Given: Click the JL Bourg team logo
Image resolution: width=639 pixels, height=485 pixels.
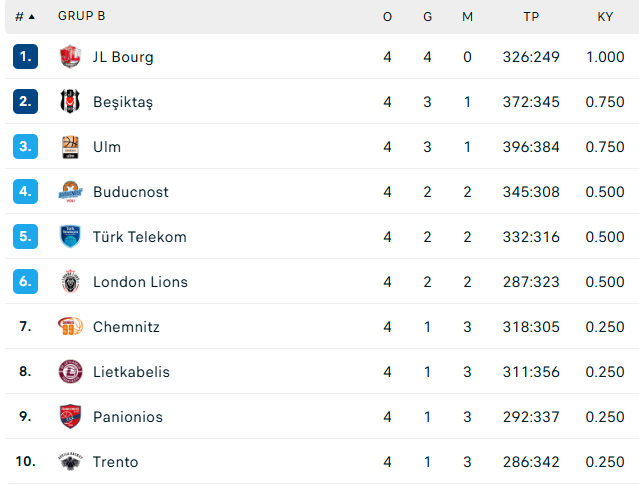Looking at the screenshot, I should click(70, 57).
